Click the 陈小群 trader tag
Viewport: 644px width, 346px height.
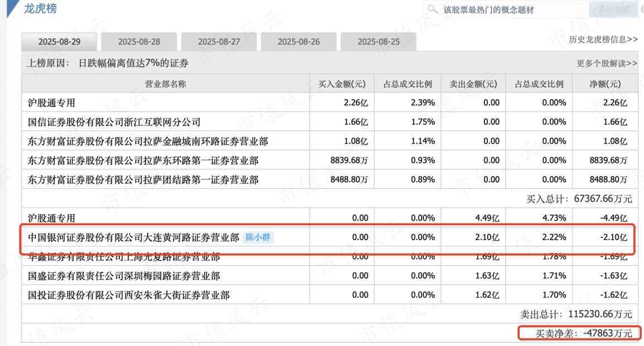(258, 237)
